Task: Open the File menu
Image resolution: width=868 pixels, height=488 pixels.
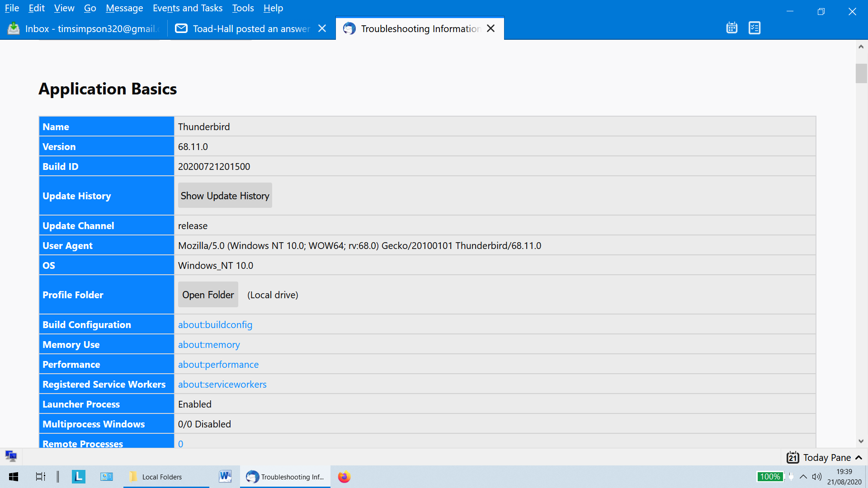Action: pos(12,8)
